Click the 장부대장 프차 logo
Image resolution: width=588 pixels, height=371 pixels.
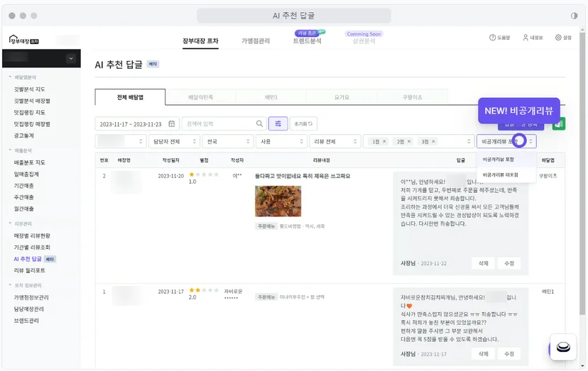coord(24,40)
